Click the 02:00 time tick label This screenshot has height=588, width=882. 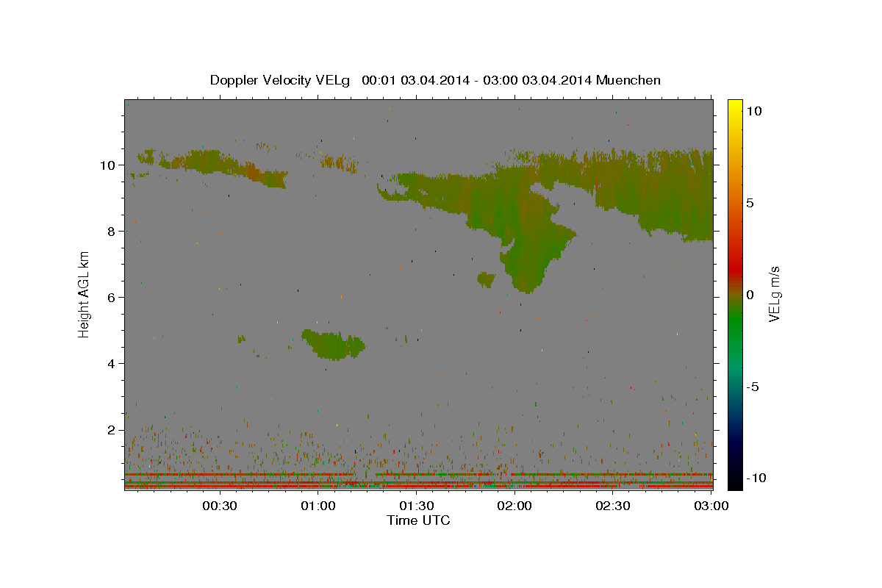(x=514, y=506)
